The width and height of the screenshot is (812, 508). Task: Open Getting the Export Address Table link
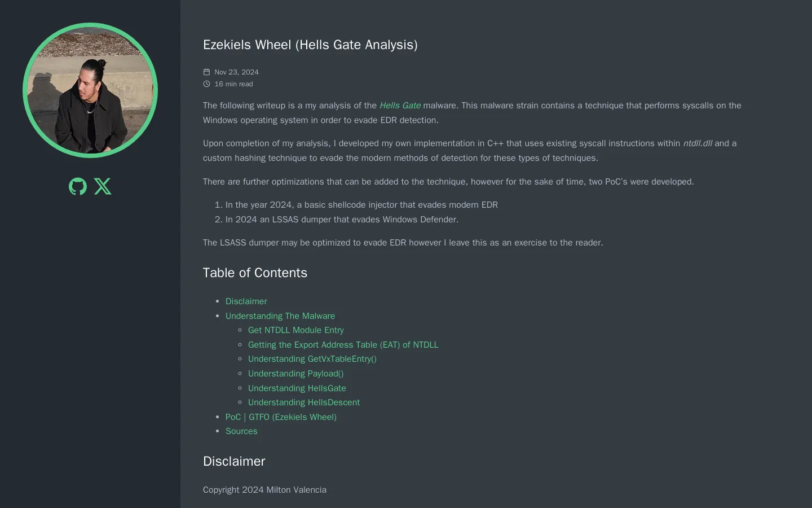pyautogui.click(x=343, y=345)
